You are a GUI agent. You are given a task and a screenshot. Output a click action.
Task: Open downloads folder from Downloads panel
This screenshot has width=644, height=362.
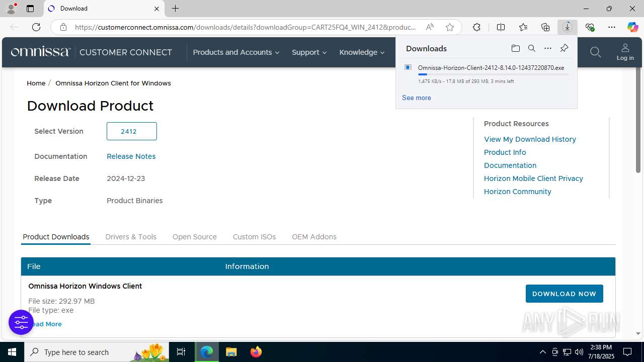click(515, 48)
